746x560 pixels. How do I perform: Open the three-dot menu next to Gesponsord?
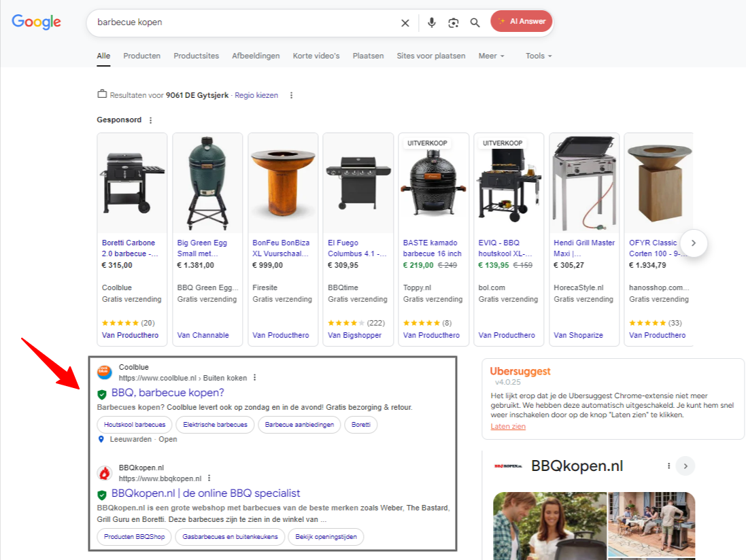150,120
